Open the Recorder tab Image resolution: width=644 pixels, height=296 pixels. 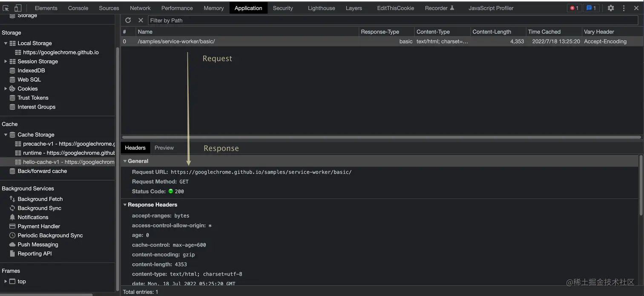tap(440, 8)
